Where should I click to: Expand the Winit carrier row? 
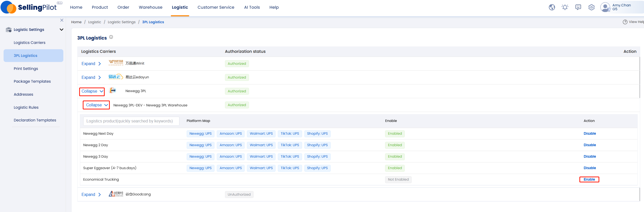91,64
